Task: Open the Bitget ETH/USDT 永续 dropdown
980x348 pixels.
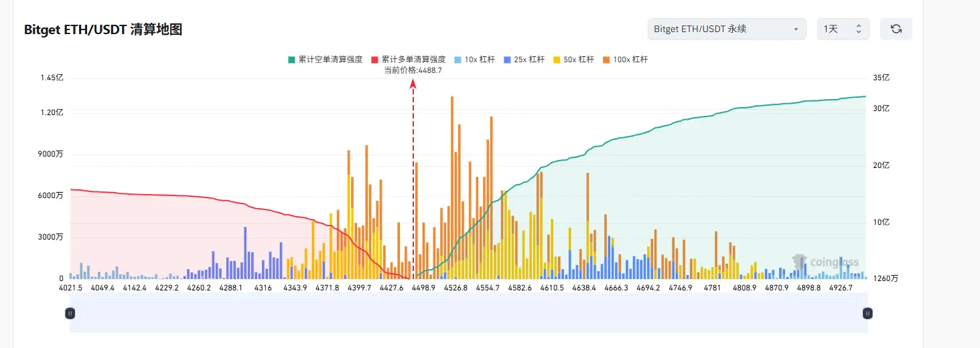Action: 727,29
